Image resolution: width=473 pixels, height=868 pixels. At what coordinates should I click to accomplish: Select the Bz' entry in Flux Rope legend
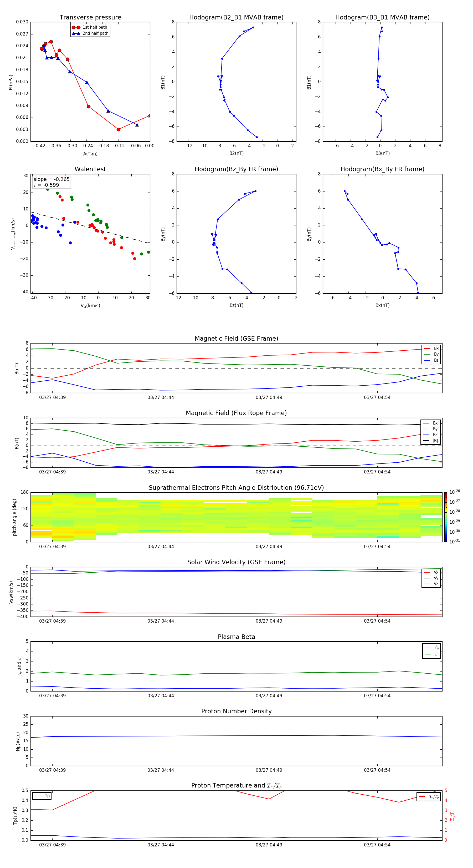(431, 435)
